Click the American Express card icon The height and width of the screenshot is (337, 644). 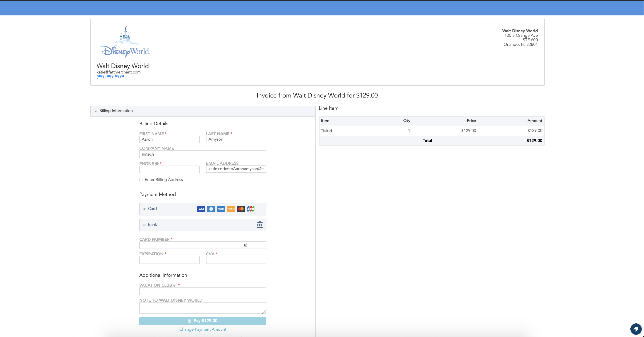click(x=221, y=209)
